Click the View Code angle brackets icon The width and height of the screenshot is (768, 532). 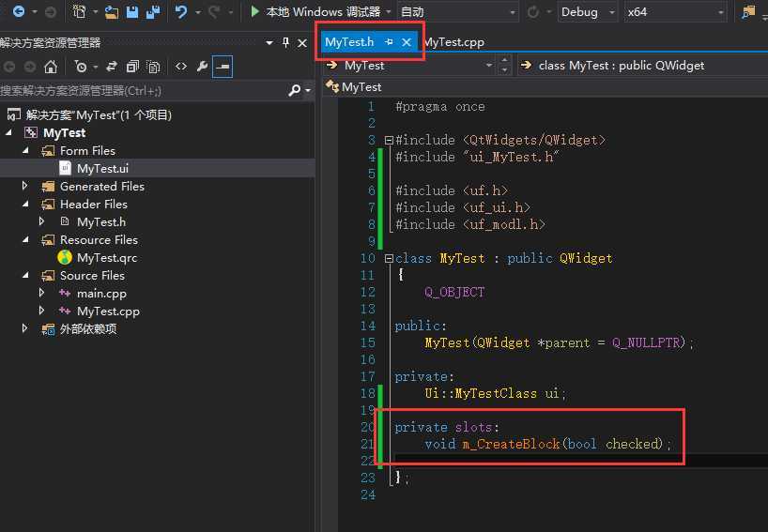(x=181, y=67)
